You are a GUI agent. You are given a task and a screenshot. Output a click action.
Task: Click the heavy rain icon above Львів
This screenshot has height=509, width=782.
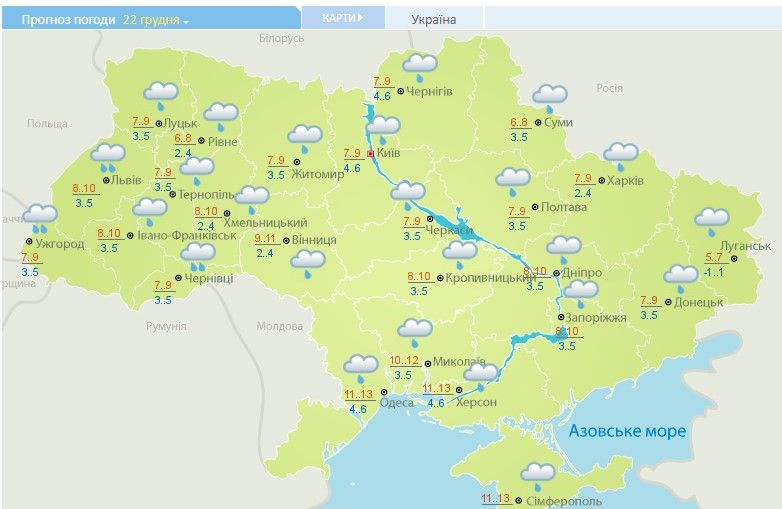coord(108,157)
